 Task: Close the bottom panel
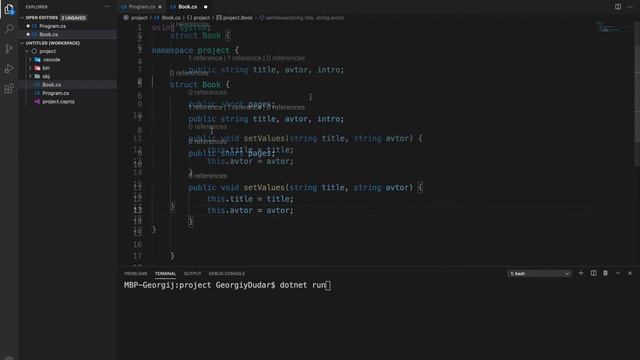[x=630, y=273]
